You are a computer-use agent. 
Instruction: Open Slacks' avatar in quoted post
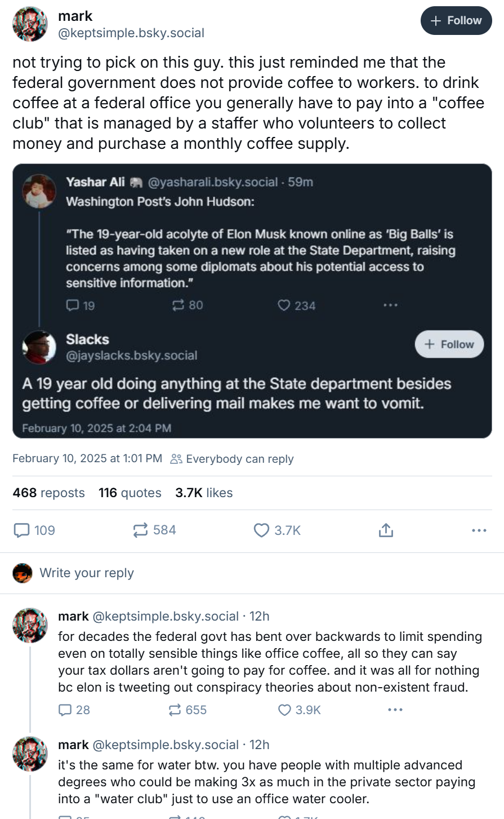tap(39, 347)
